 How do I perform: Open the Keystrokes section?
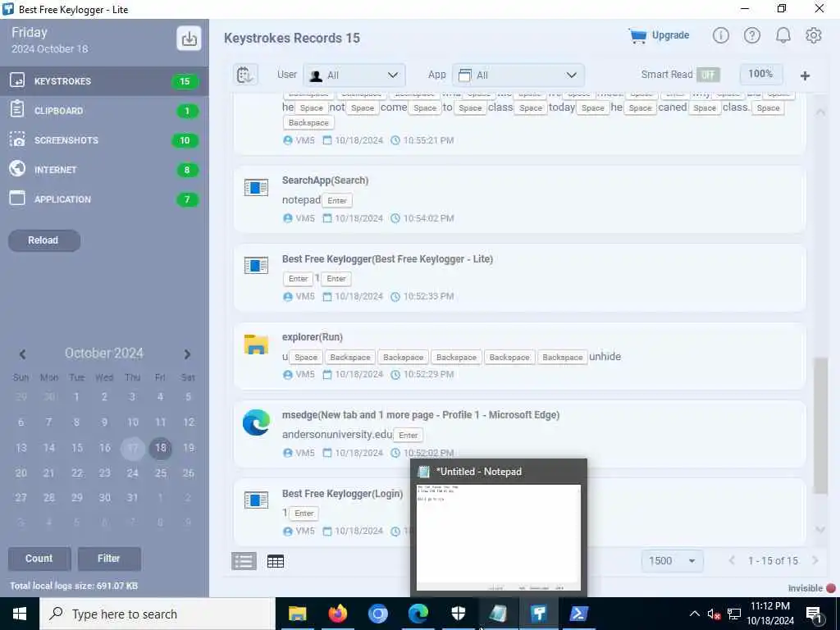coord(104,81)
